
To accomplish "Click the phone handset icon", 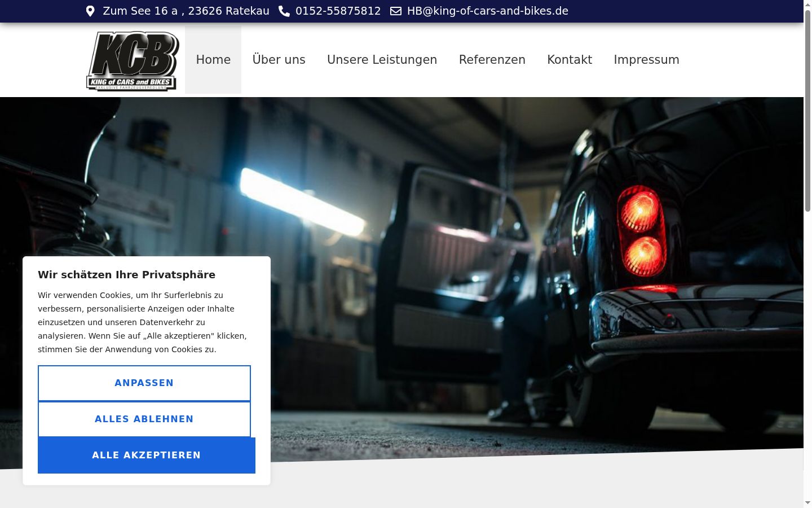I will [x=284, y=11].
